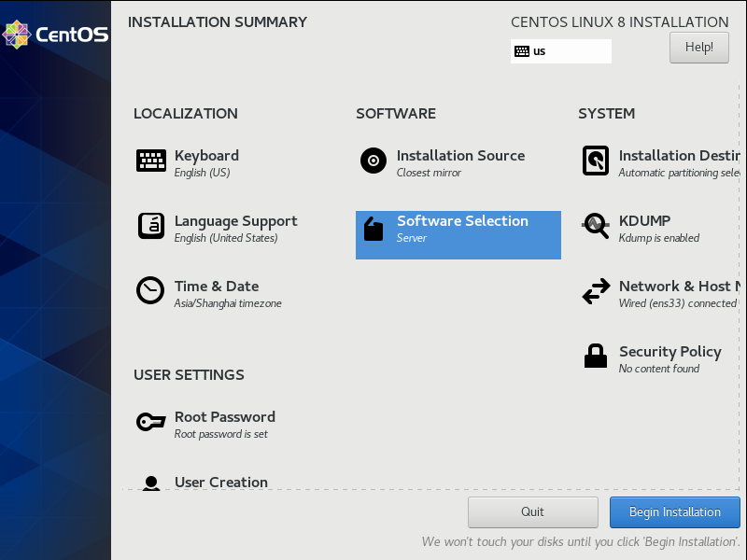Open Time & Date settings label
The width and height of the screenshot is (747, 560).
tap(217, 287)
